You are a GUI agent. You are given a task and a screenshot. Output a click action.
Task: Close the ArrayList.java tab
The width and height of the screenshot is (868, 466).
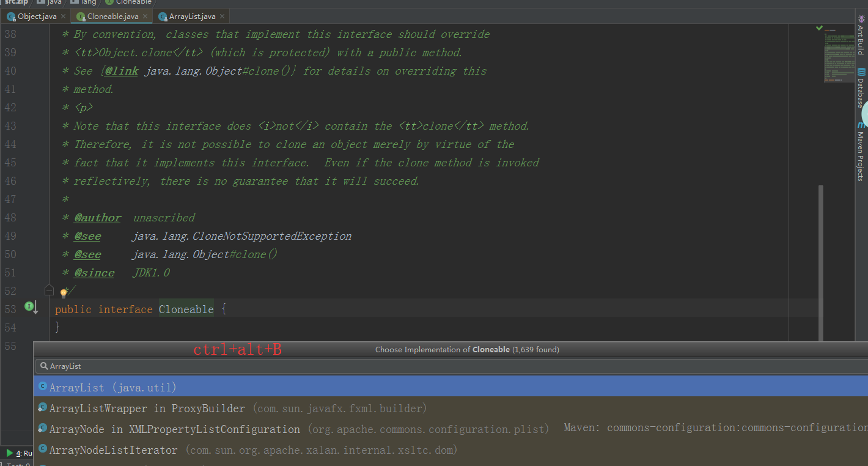coord(222,17)
